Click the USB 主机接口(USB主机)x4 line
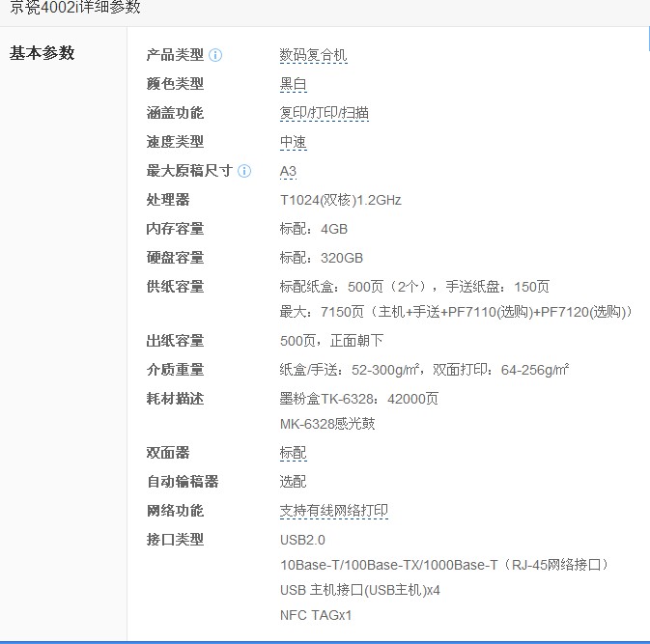650x644 pixels. point(360,590)
